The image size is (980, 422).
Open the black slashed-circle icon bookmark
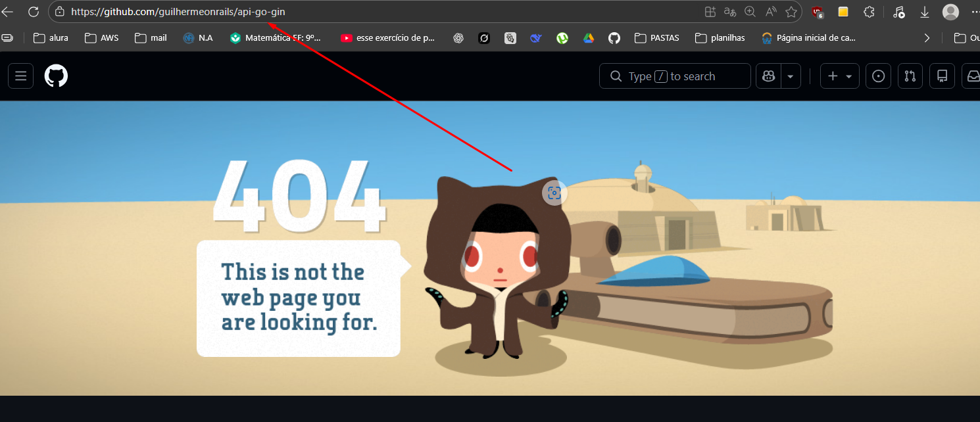(x=484, y=38)
